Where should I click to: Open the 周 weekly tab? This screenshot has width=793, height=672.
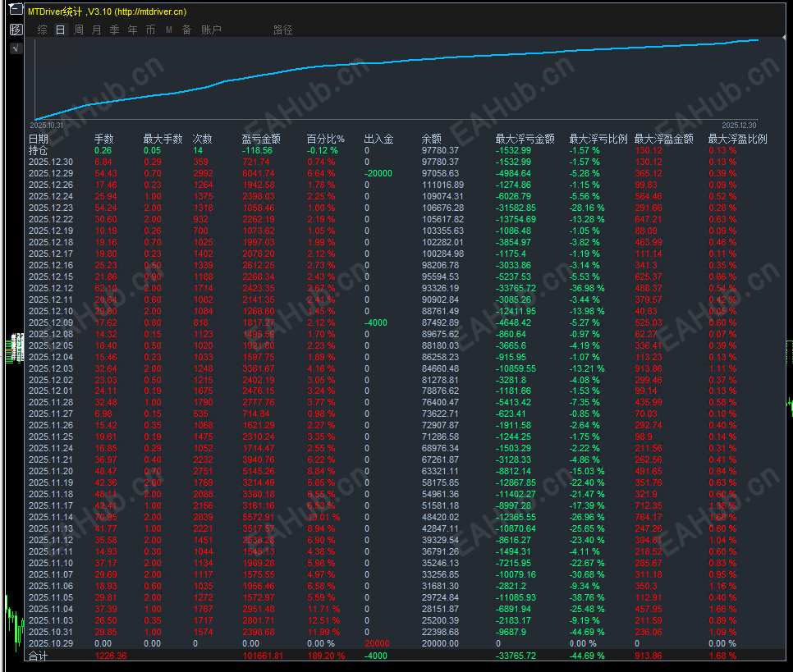78,30
